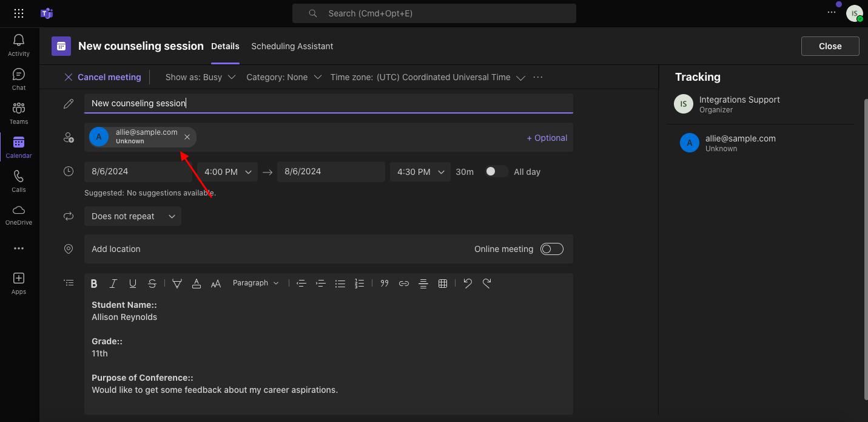The image size is (868, 422).
Task: Switch to the Scheduling Assistant tab
Action: tap(292, 46)
